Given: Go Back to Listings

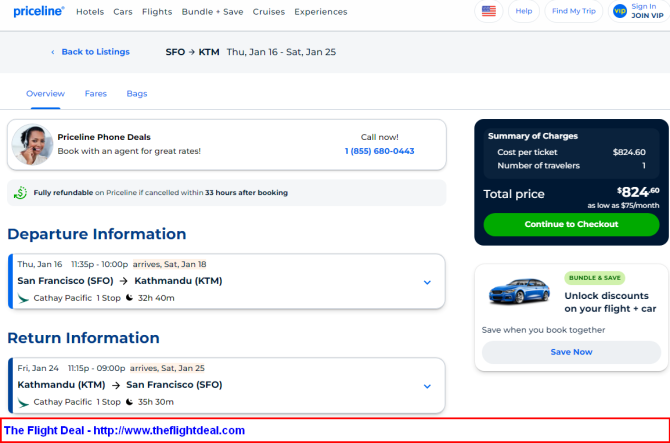Looking at the screenshot, I should 95,52.
